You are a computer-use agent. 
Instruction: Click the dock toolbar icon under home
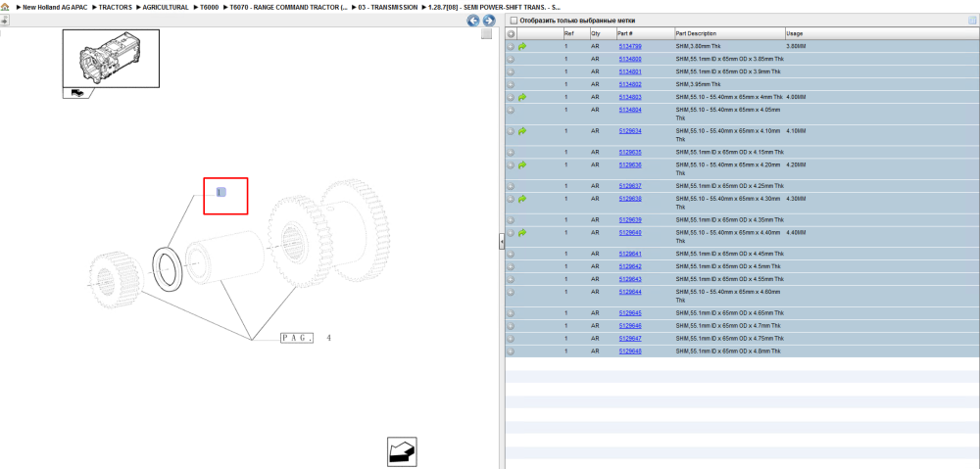4,20
